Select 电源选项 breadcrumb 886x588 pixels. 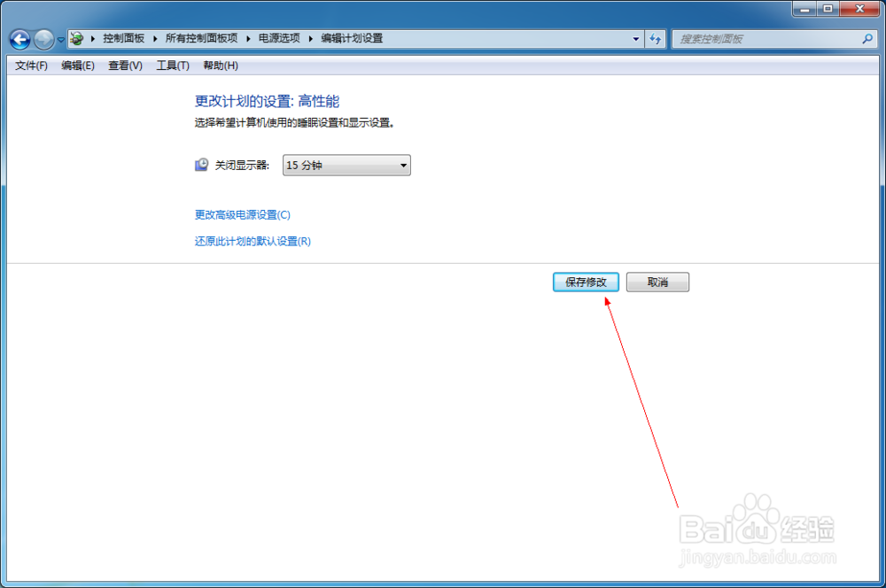coord(279,38)
